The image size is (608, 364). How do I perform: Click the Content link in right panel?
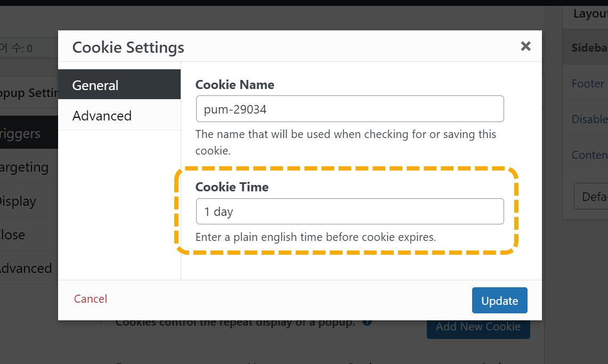click(589, 155)
